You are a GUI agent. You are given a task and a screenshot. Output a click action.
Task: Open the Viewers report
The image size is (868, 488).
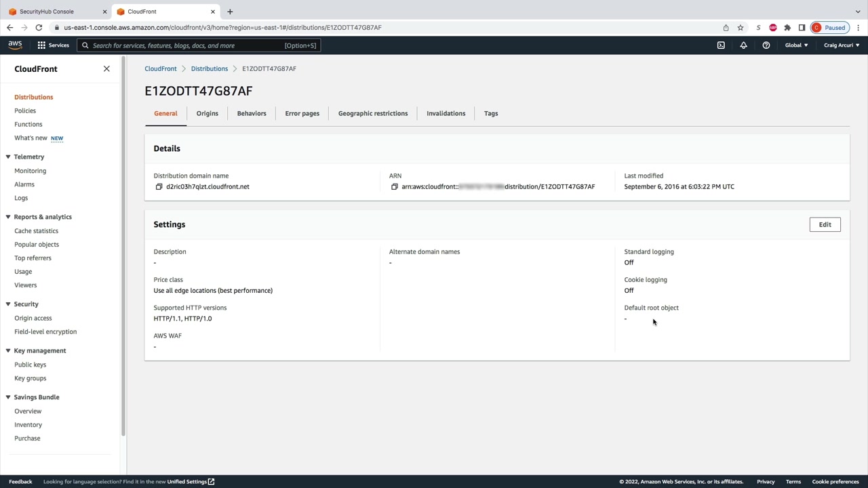26,285
